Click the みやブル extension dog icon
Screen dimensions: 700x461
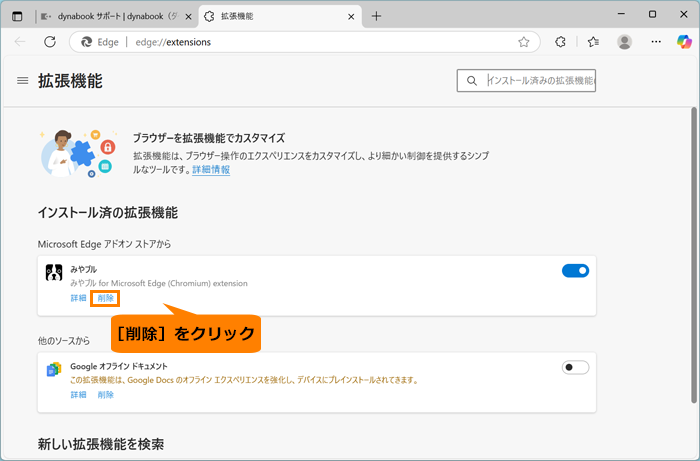(x=54, y=272)
